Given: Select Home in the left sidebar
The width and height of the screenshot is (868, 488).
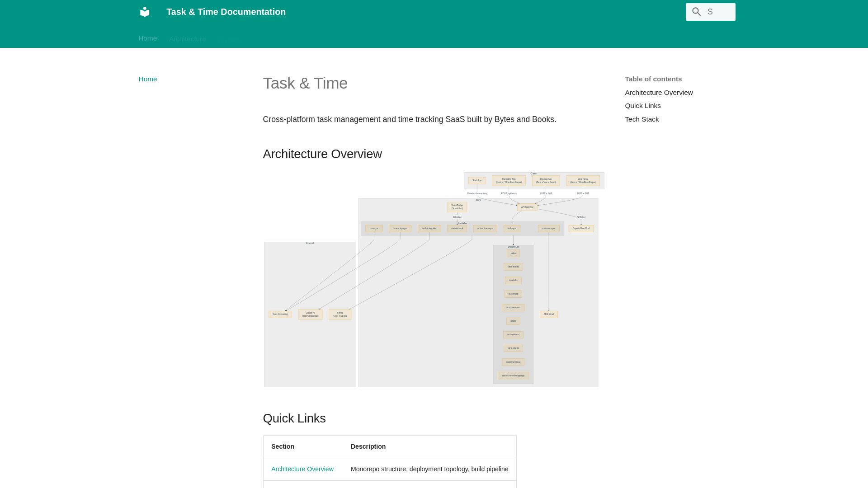Looking at the screenshot, I should 148,79.
